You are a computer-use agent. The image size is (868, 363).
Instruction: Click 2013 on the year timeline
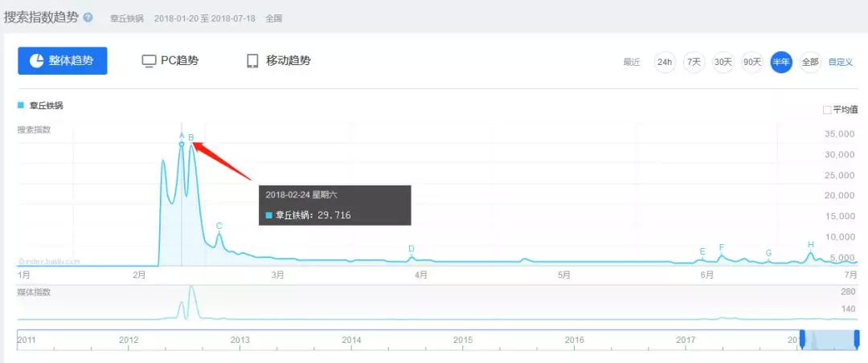pyautogui.click(x=240, y=340)
